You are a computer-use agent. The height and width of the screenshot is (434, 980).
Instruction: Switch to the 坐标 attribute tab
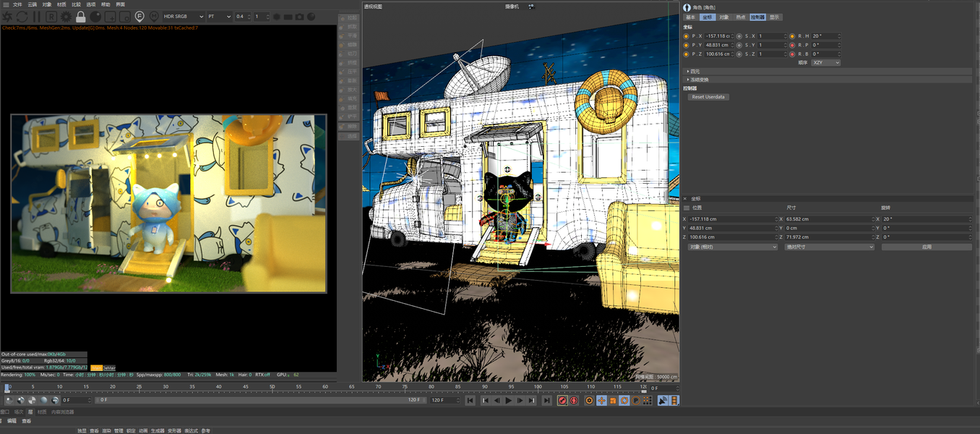point(708,17)
